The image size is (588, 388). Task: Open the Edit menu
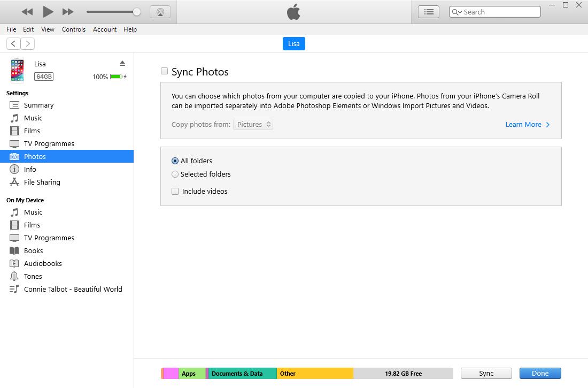(28, 29)
